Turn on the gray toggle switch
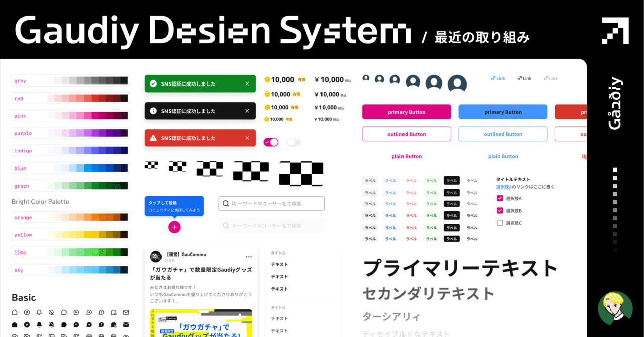 294,142
